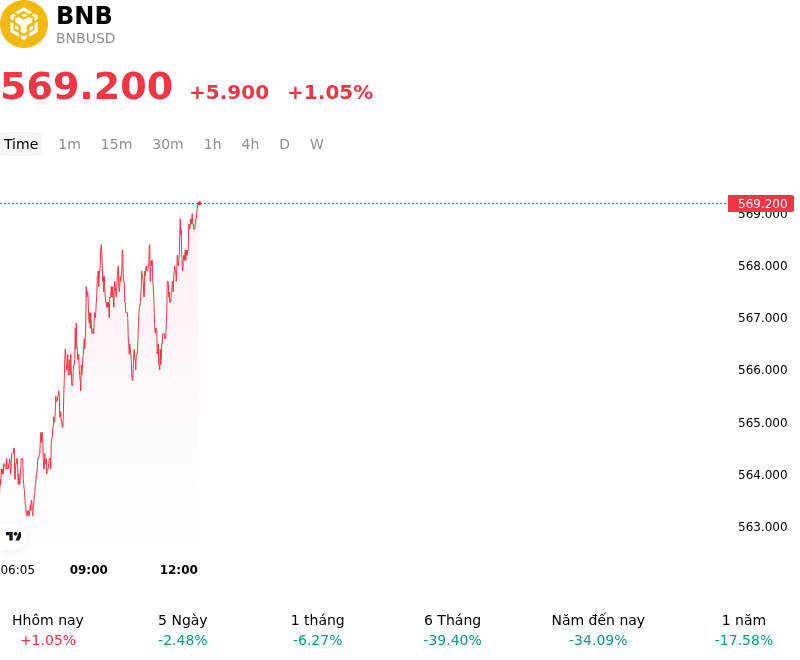Viewport: 800px width, 660px height.
Task: Select the 1h interval tab
Action: pos(213,144)
